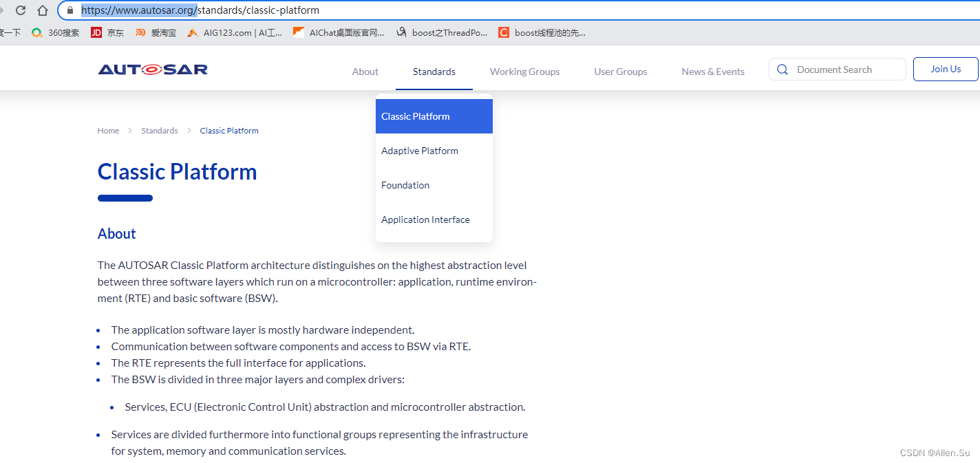Click into the Document Search field

coord(838,69)
